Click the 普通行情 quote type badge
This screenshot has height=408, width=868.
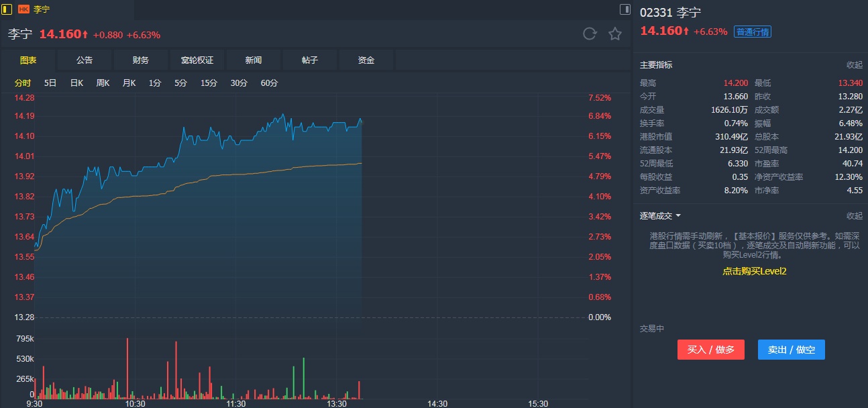(x=753, y=32)
